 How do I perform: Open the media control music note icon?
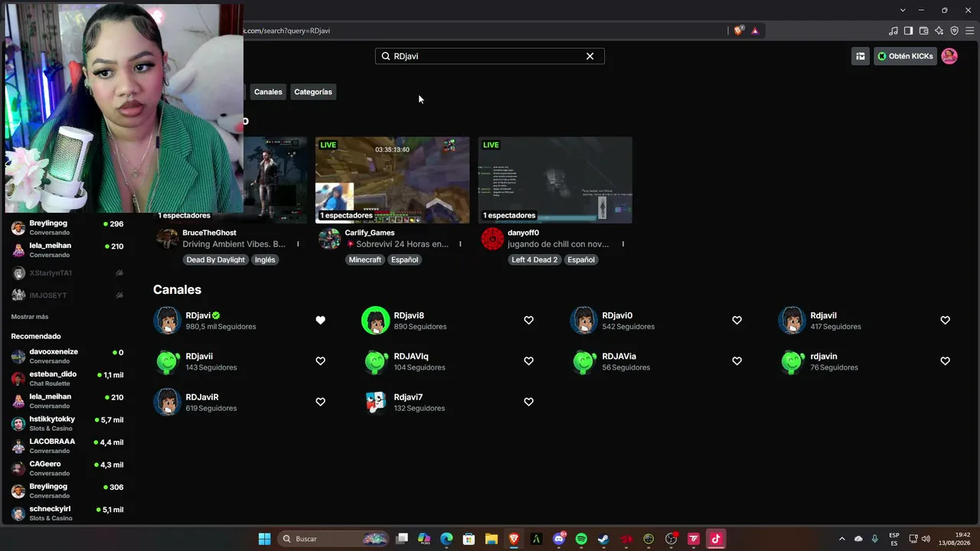coord(893,31)
